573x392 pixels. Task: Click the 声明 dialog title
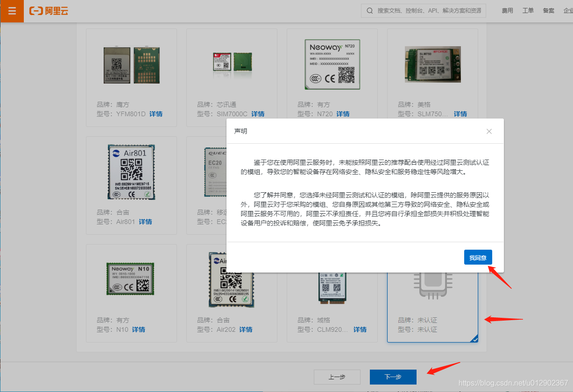coord(241,131)
